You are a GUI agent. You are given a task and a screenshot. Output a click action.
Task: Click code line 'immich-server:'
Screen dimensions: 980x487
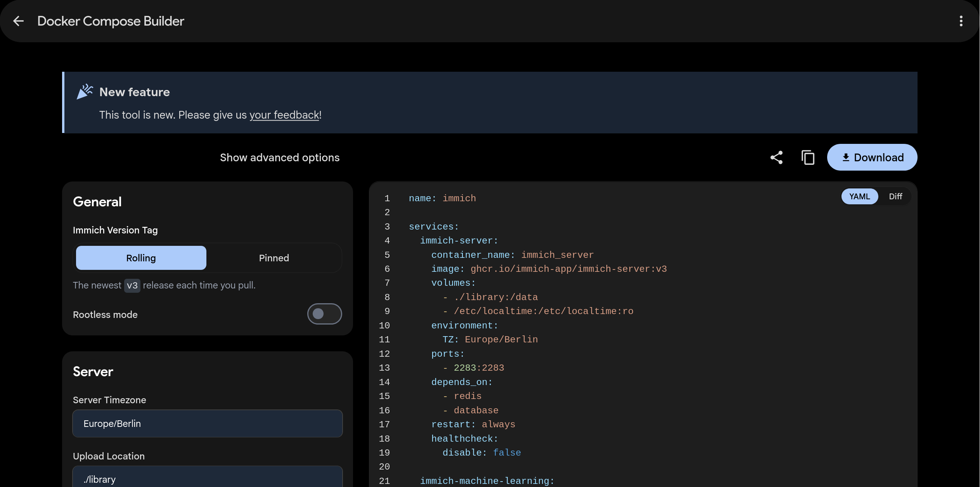click(459, 240)
